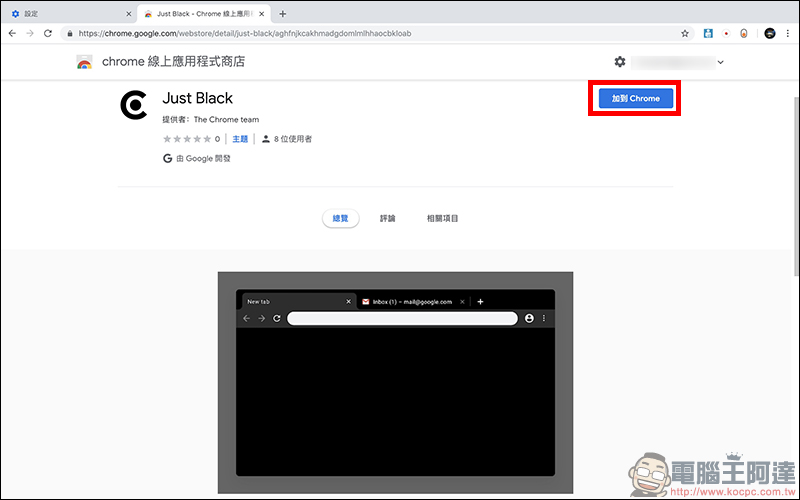Click the chrome 線上應用程式商店 title
Screen dimensions: 800x500
173,62
